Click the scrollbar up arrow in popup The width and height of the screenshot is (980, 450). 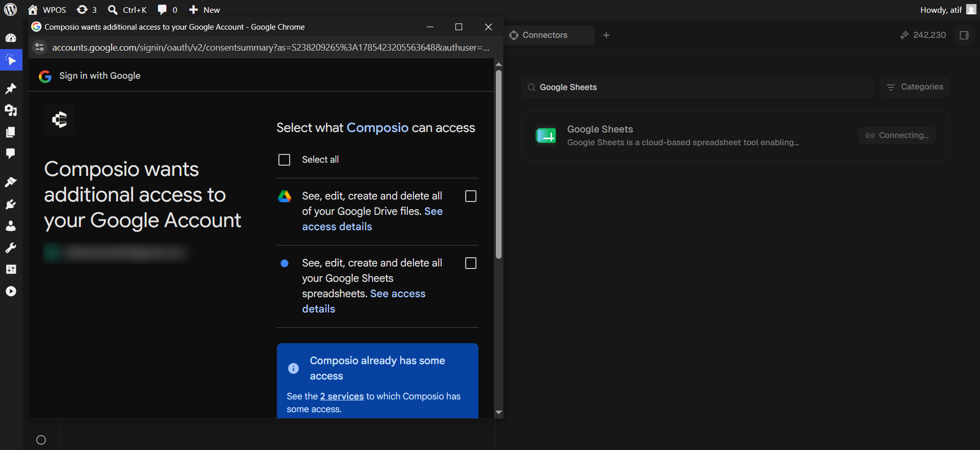tap(498, 64)
